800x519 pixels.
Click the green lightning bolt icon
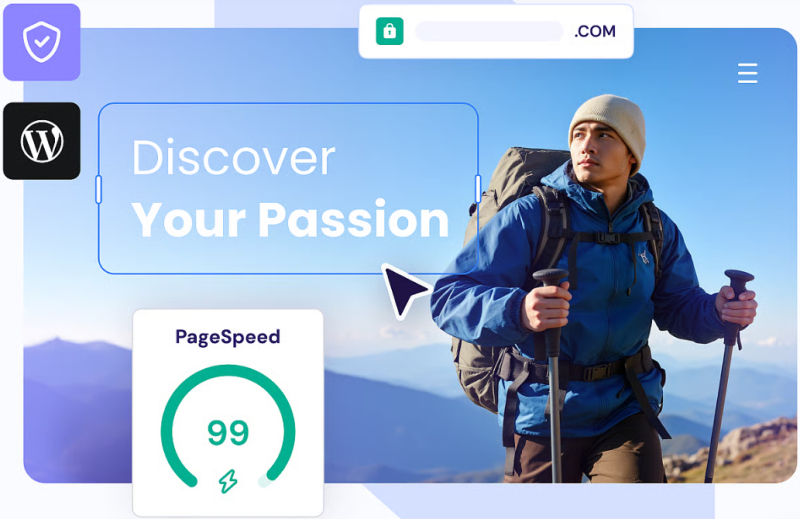[228, 481]
